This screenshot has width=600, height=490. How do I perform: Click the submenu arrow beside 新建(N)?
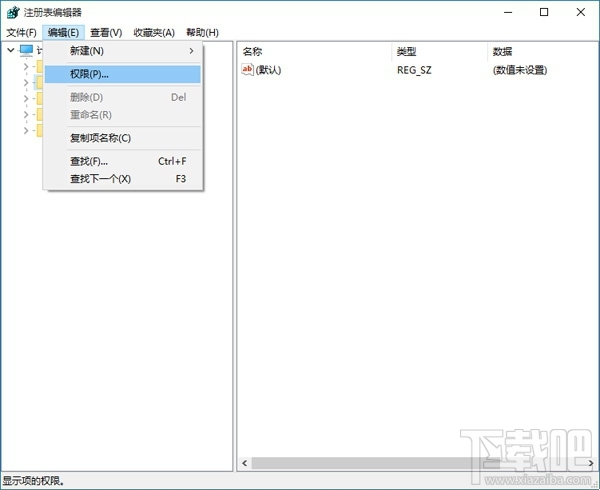pyautogui.click(x=191, y=51)
